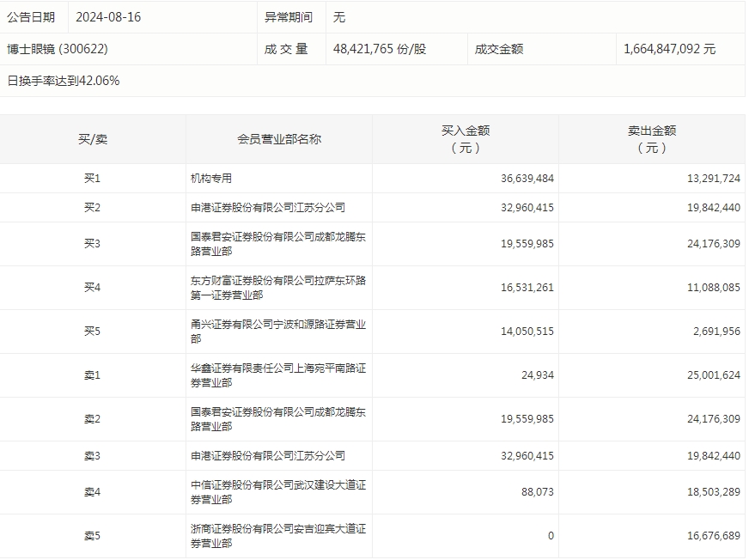Viewport: 749px width, 560px height.
Task: Open 国泰君安成都龙腾东路 in the 卖2 row
Action: 278,419
